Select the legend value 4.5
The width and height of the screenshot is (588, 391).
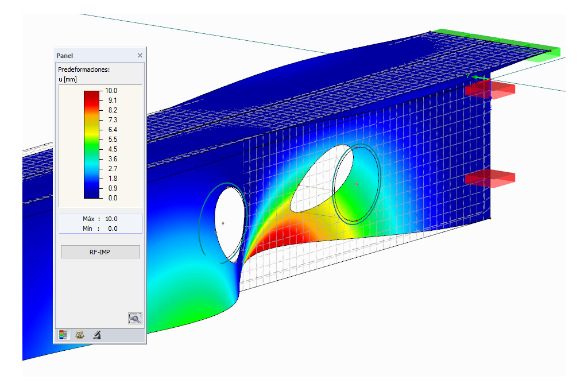(x=113, y=149)
